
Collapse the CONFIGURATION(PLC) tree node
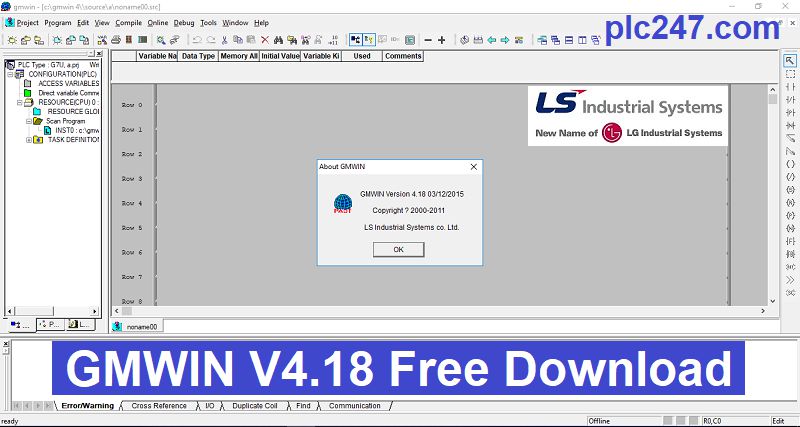[x=10, y=74]
